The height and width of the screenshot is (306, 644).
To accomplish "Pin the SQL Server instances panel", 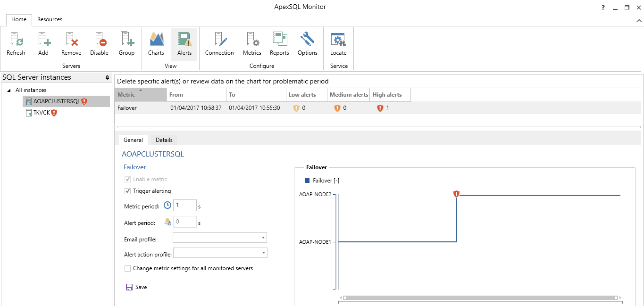I will tap(107, 77).
